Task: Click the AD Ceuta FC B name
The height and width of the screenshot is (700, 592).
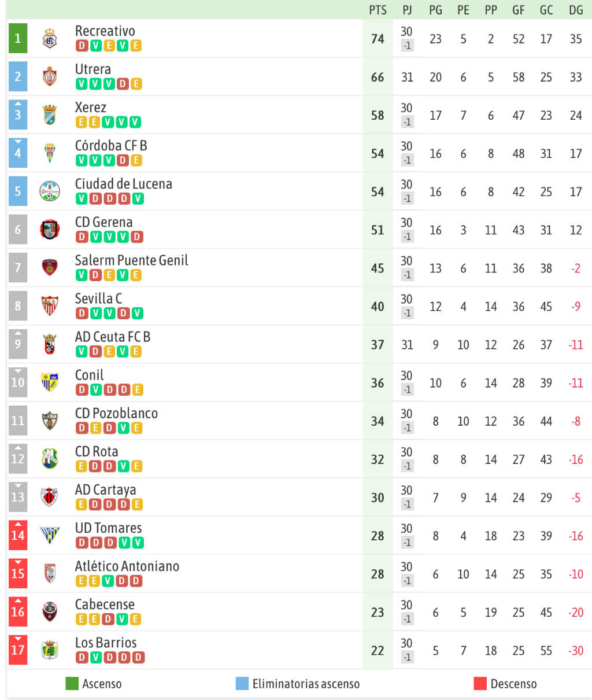Action: coord(113,337)
